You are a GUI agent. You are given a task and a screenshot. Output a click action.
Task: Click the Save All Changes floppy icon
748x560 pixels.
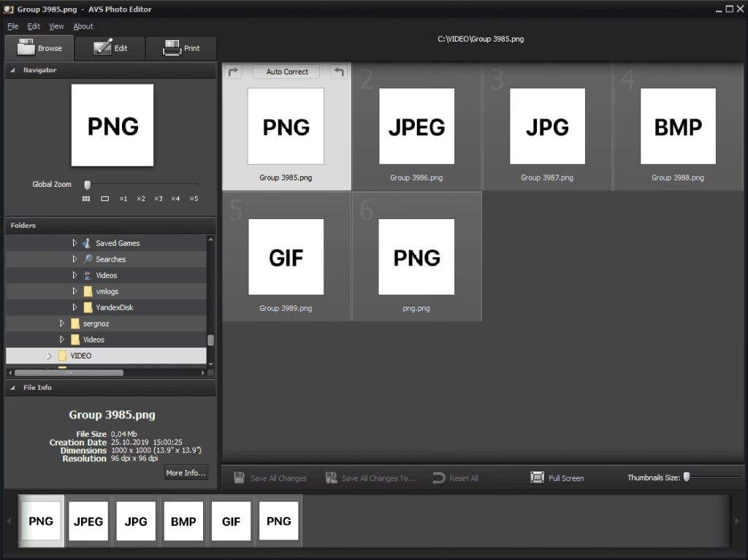(x=239, y=477)
